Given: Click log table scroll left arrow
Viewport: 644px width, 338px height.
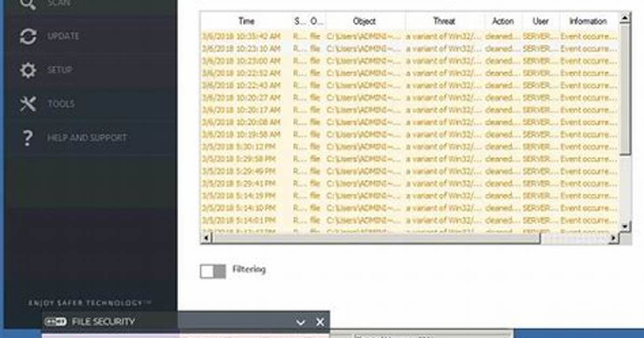Looking at the screenshot, I should pyautogui.click(x=206, y=238).
